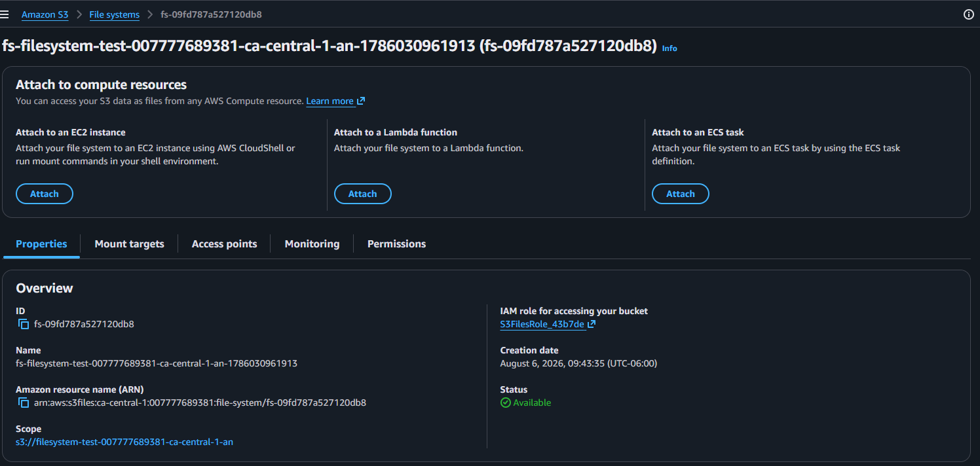980x466 pixels.
Task: Click the fs-09fd787a527120db8 breadcrumb text
Action: [x=211, y=14]
